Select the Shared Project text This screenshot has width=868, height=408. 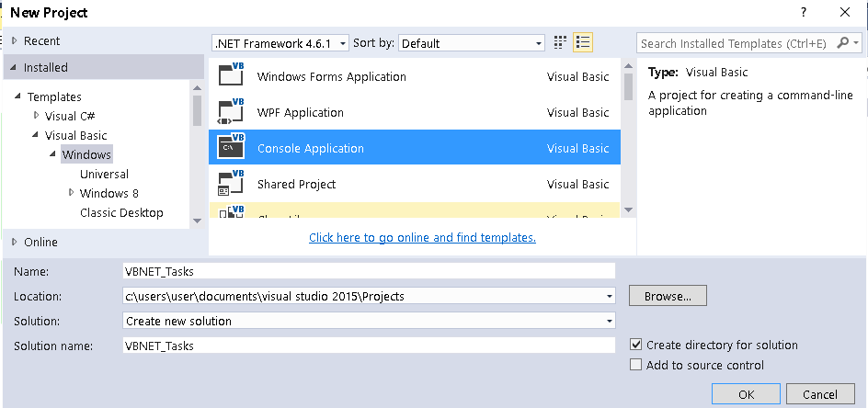(x=296, y=185)
